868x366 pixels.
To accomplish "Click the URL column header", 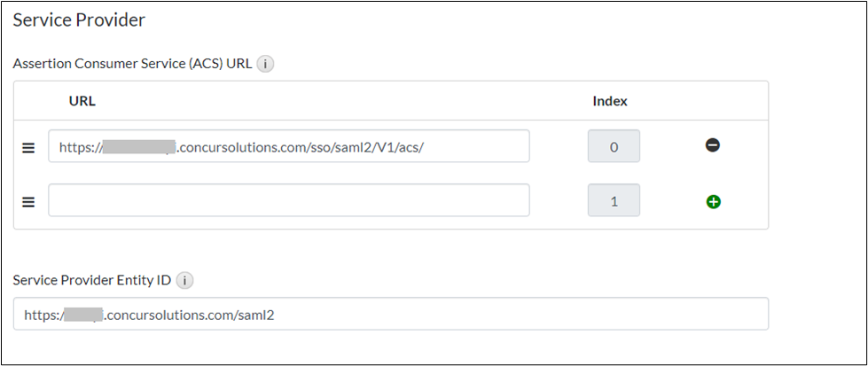I will pyautogui.click(x=82, y=101).
